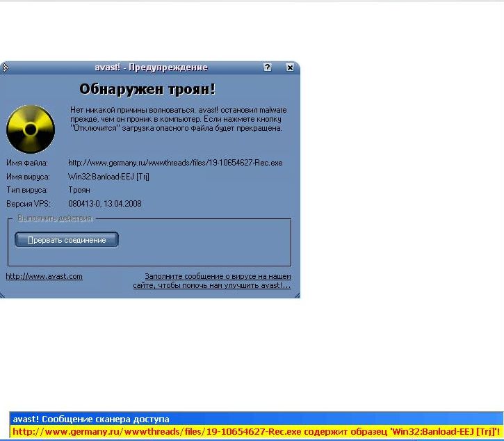Click the Прервать соединение button

tap(67, 240)
